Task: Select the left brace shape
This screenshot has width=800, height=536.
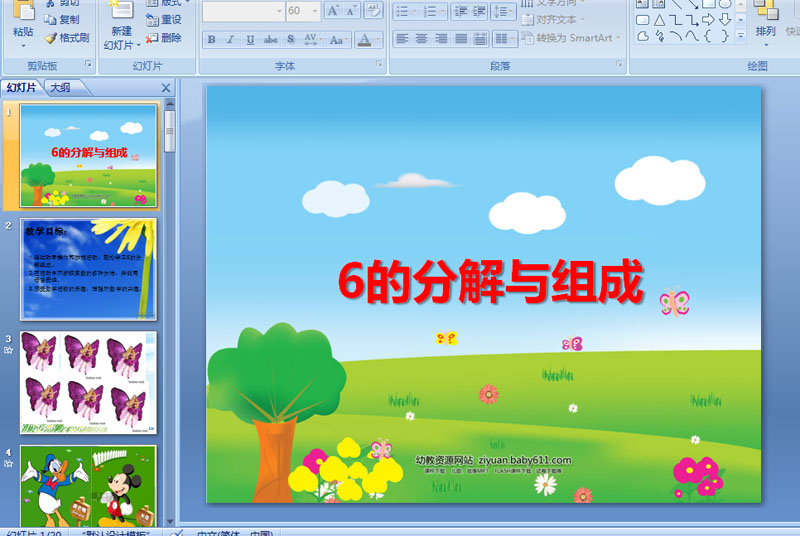Action: coord(708,36)
